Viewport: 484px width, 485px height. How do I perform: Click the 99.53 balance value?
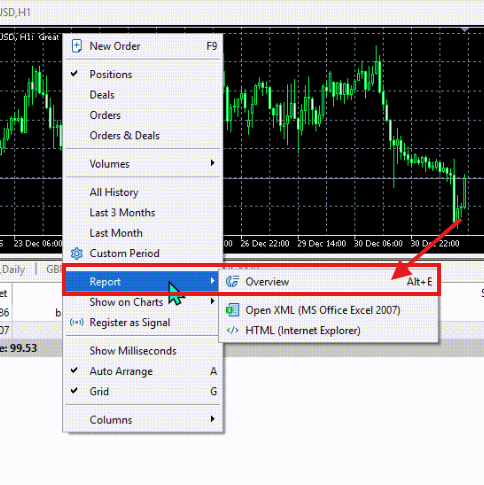point(23,348)
